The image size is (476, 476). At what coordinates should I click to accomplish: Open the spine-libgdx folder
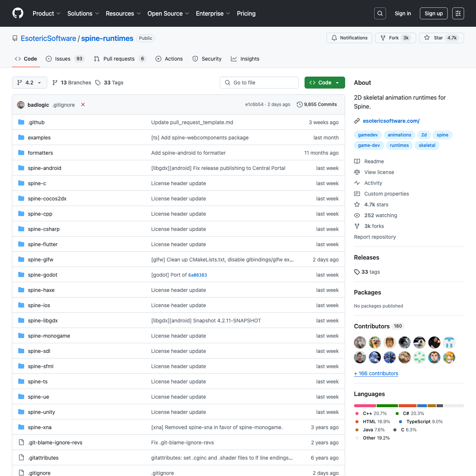[x=43, y=321]
